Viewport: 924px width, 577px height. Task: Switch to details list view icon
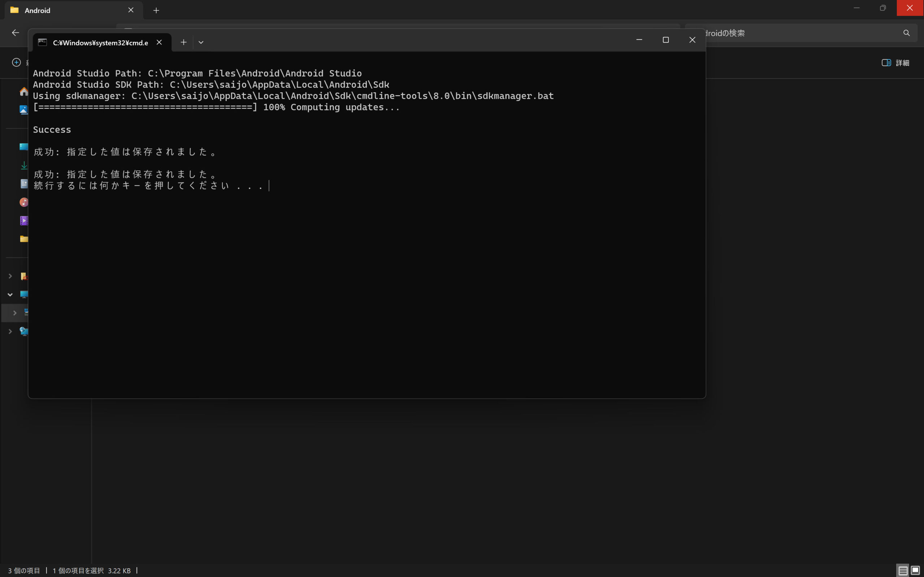coord(903,571)
